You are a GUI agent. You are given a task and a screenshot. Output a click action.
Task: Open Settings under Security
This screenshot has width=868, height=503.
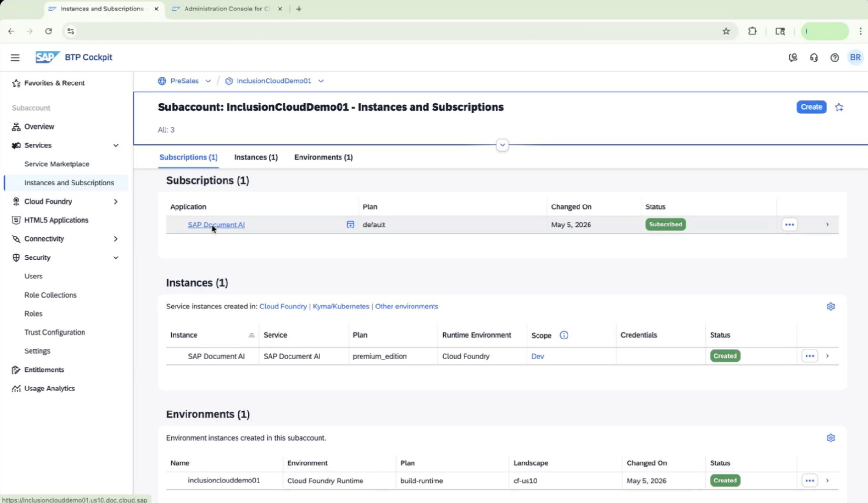(37, 351)
